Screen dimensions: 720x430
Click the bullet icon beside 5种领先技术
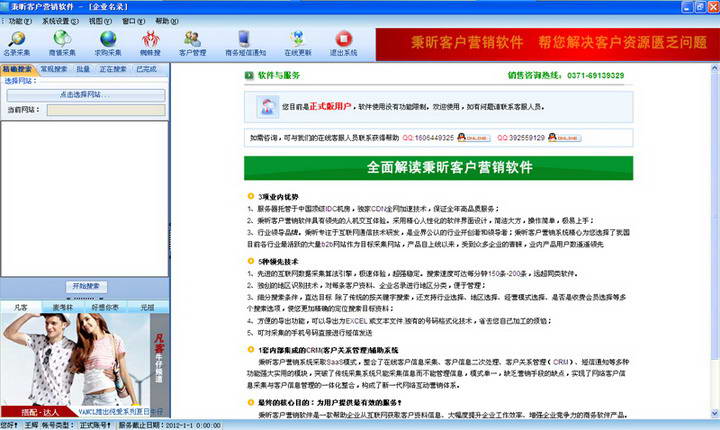pos(250,261)
